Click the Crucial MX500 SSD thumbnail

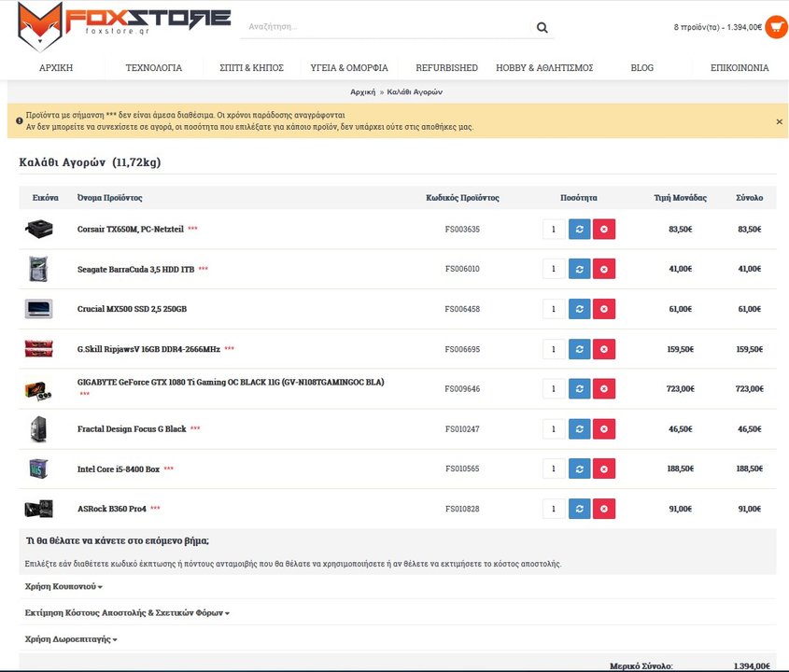click(38, 309)
